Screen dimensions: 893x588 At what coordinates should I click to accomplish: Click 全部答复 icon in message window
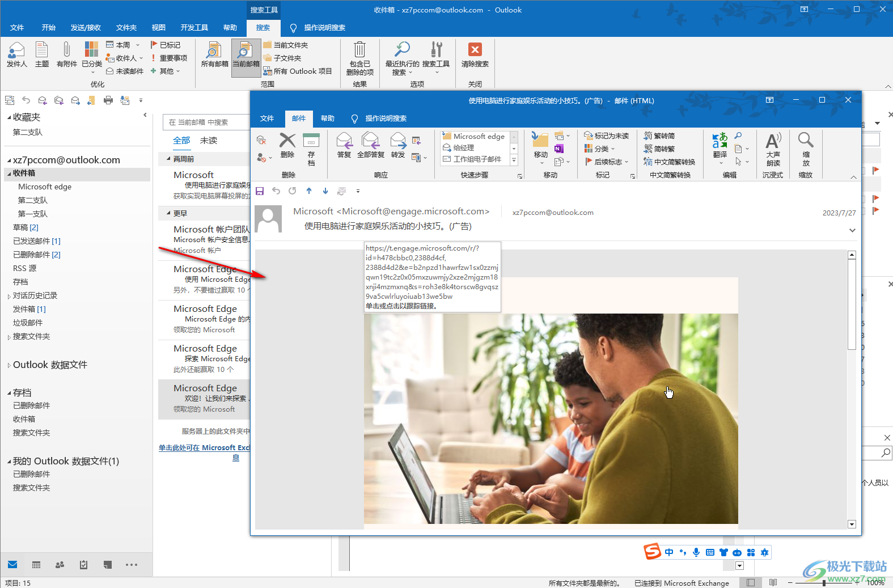click(371, 145)
